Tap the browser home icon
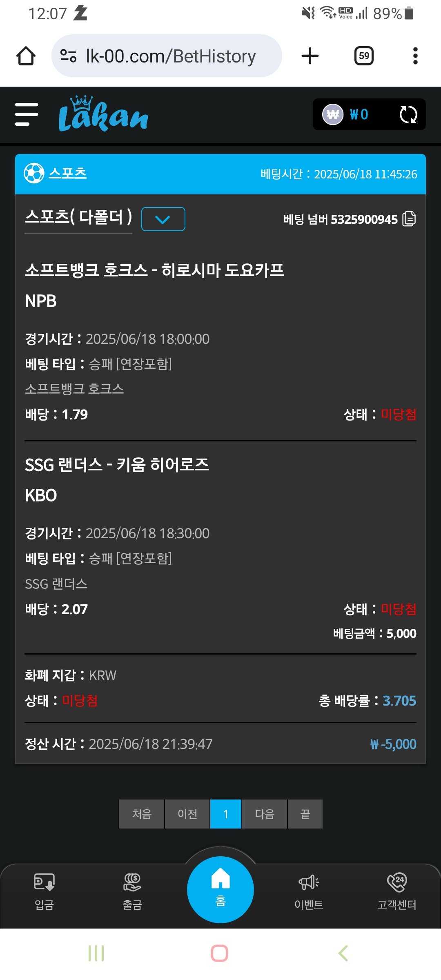This screenshot has width=441, height=980. click(x=26, y=56)
